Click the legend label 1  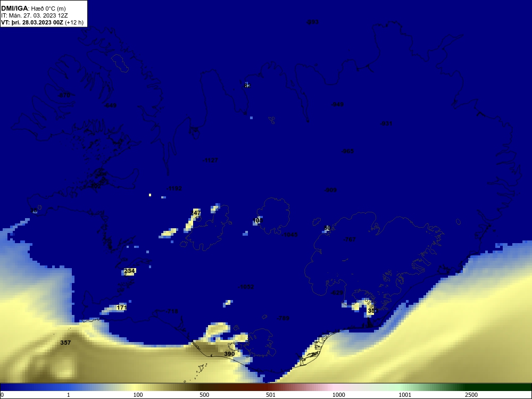click(69, 395)
